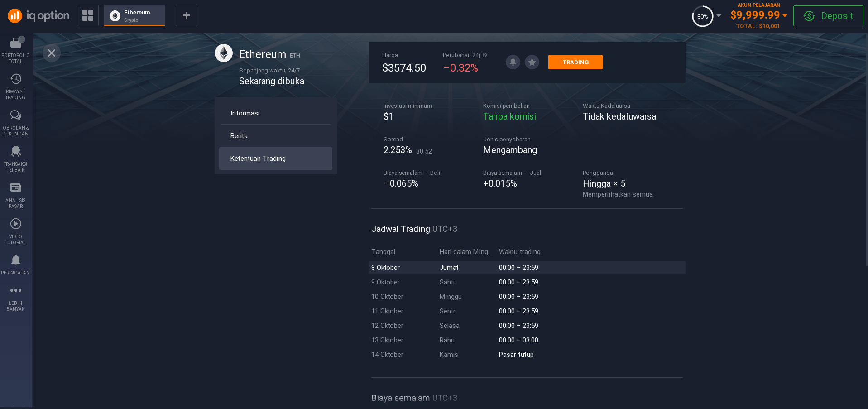Click the orange TRADING button
The image size is (868, 409).
(575, 62)
